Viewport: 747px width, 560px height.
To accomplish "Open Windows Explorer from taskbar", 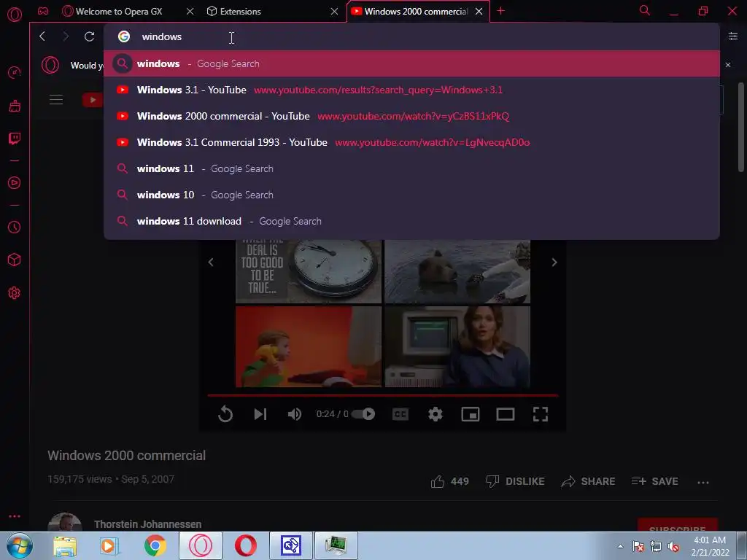I will pyautogui.click(x=65, y=545).
